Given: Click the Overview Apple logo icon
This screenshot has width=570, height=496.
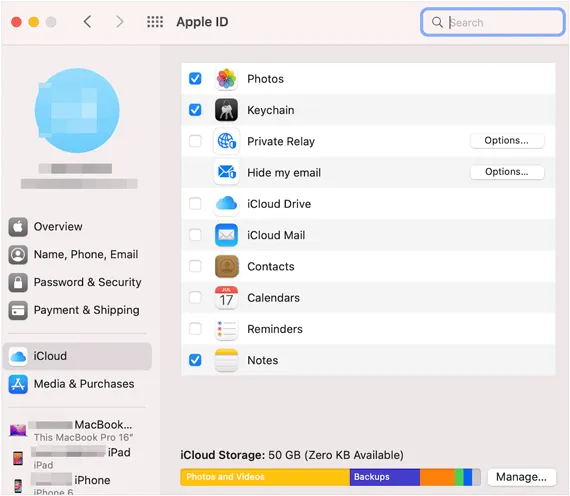Looking at the screenshot, I should point(18,227).
